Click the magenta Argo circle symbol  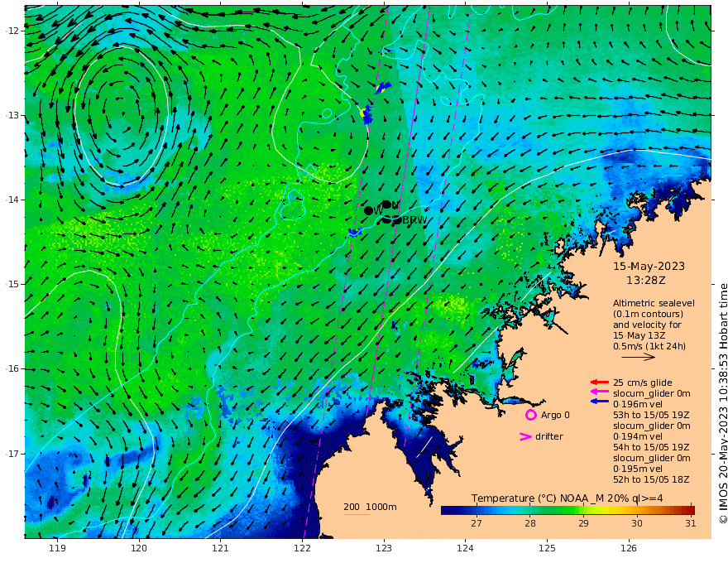click(x=530, y=415)
